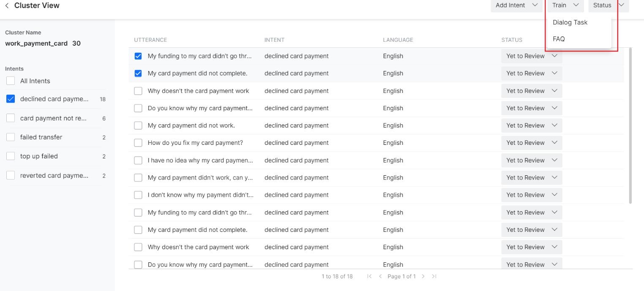The image size is (644, 291).
Task: Click the back arrow beside Cluster View
Action: (x=7, y=5)
